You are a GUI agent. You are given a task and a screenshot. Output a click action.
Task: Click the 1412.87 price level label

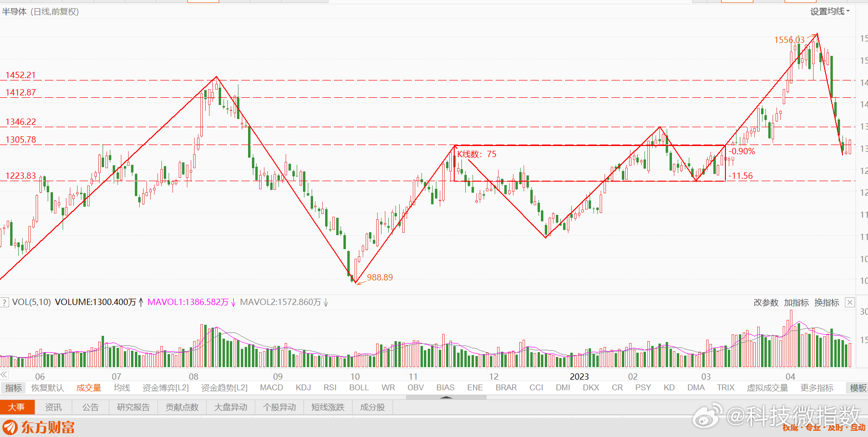point(20,93)
